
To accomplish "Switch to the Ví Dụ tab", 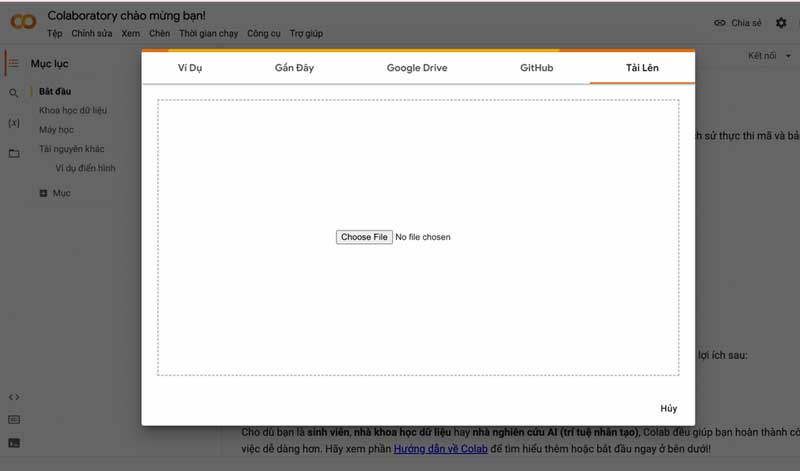I will coord(190,68).
